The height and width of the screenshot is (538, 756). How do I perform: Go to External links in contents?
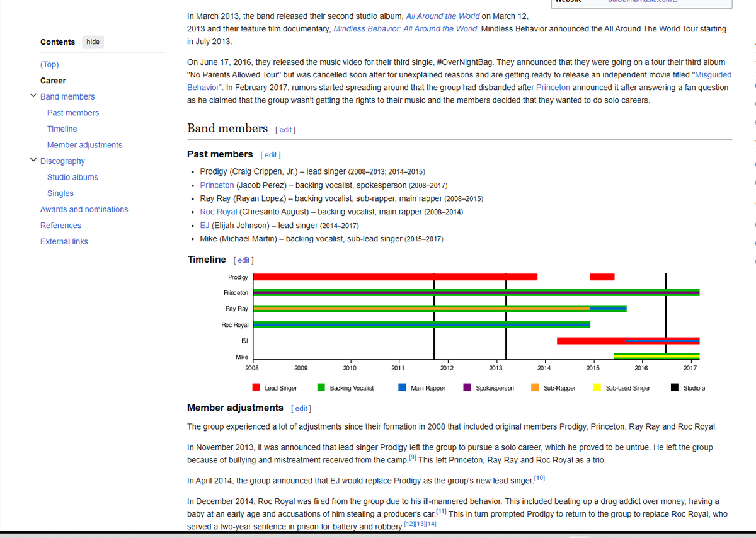(x=64, y=241)
